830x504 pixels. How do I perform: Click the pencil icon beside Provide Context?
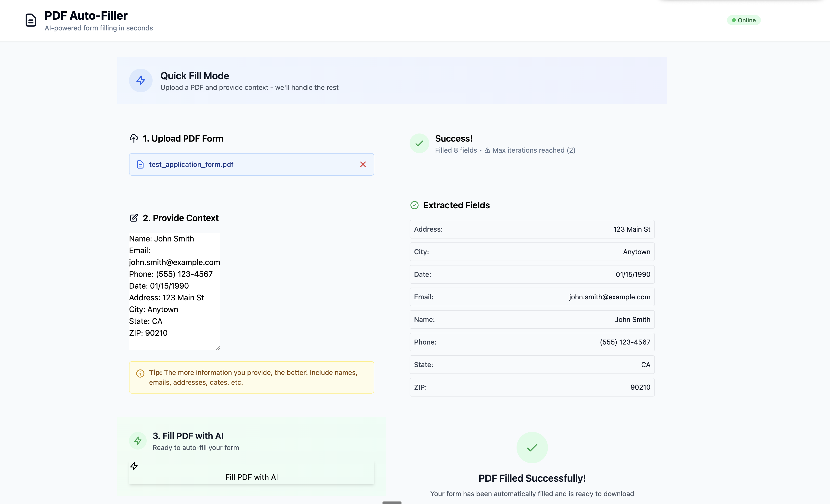click(134, 218)
